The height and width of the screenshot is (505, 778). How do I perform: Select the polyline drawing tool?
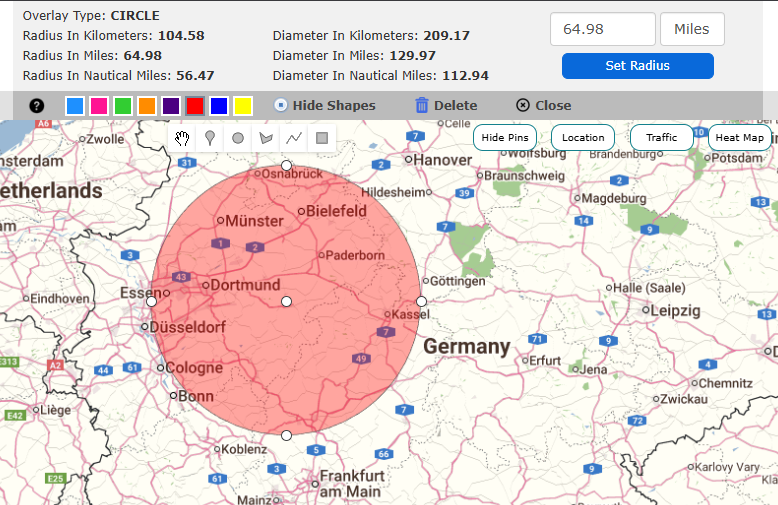click(294, 138)
